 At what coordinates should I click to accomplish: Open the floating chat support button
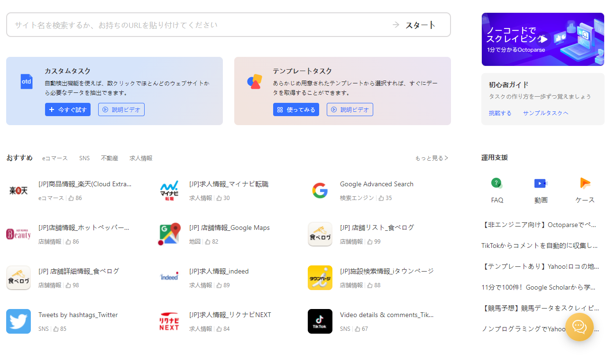click(579, 327)
